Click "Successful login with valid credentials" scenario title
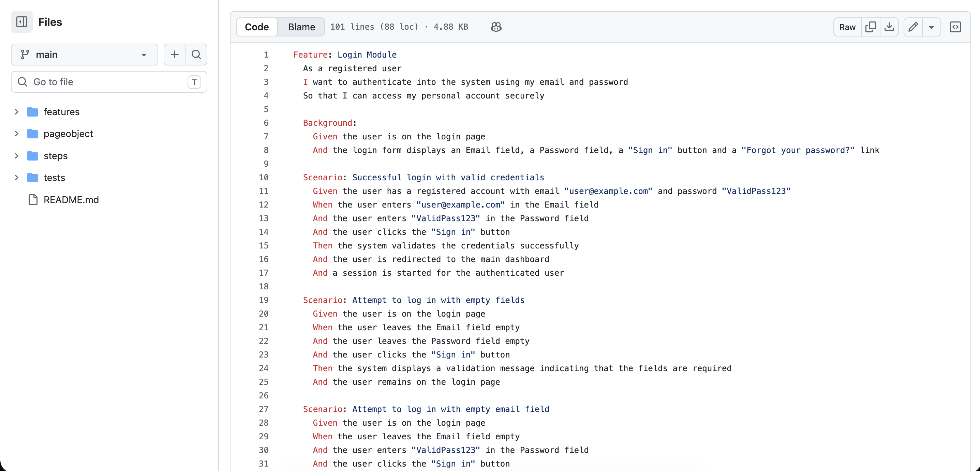 tap(448, 178)
